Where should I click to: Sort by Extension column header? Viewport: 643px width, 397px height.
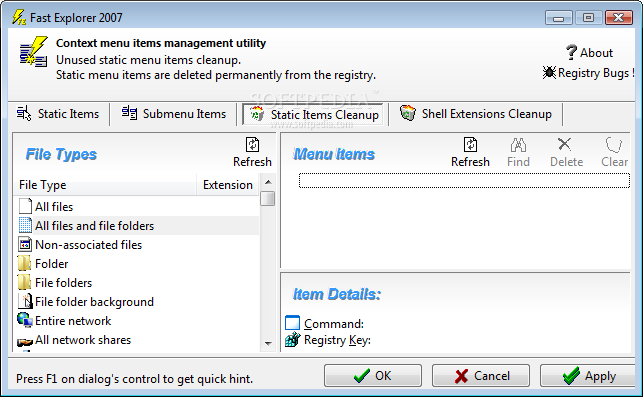point(228,185)
